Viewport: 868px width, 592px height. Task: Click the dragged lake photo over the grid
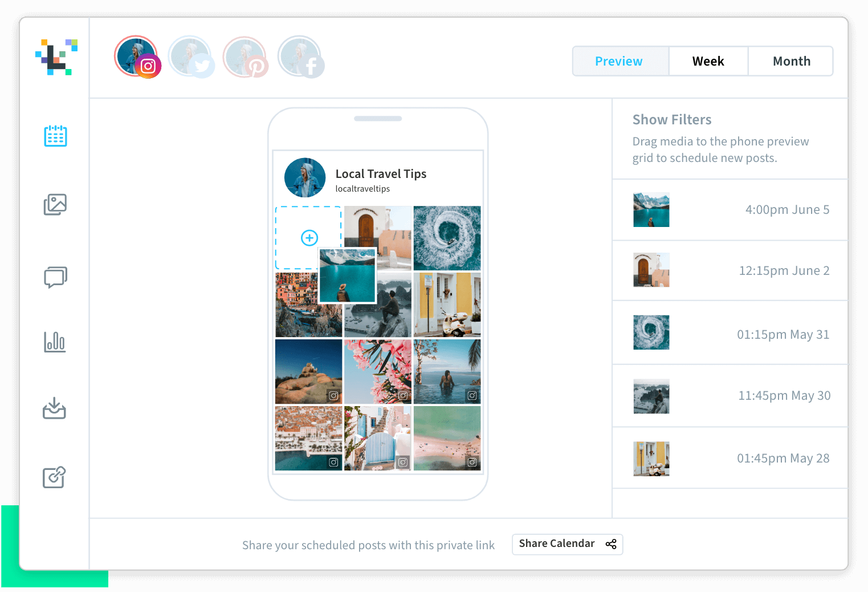[348, 275]
